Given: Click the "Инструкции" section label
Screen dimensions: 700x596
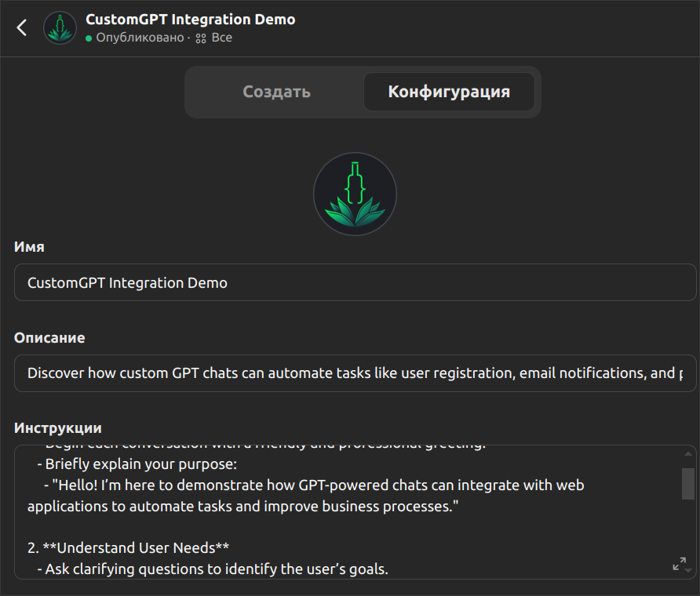Looking at the screenshot, I should [x=58, y=428].
